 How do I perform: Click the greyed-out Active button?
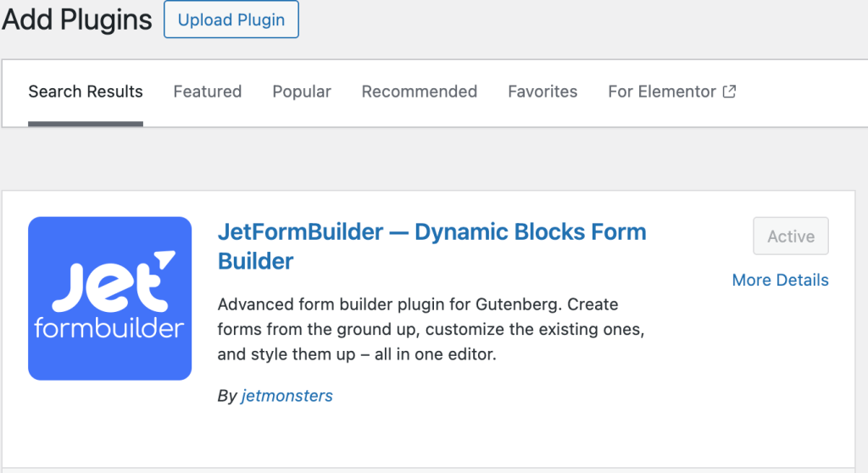791,236
